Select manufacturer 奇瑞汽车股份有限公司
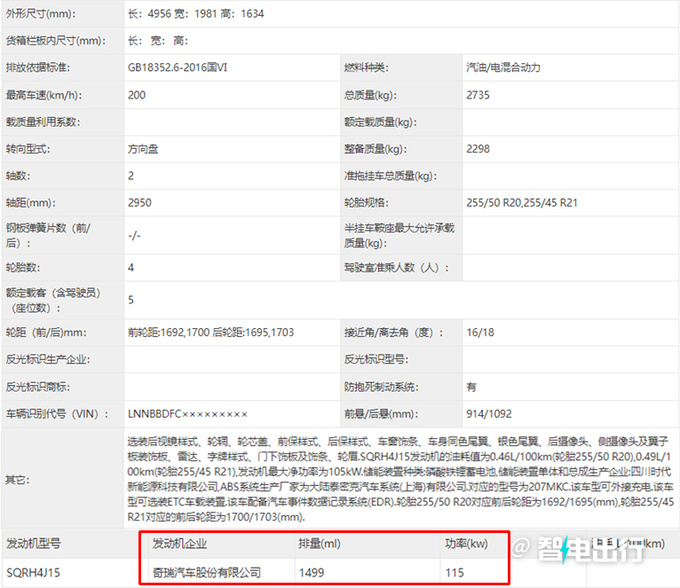 point(206,573)
